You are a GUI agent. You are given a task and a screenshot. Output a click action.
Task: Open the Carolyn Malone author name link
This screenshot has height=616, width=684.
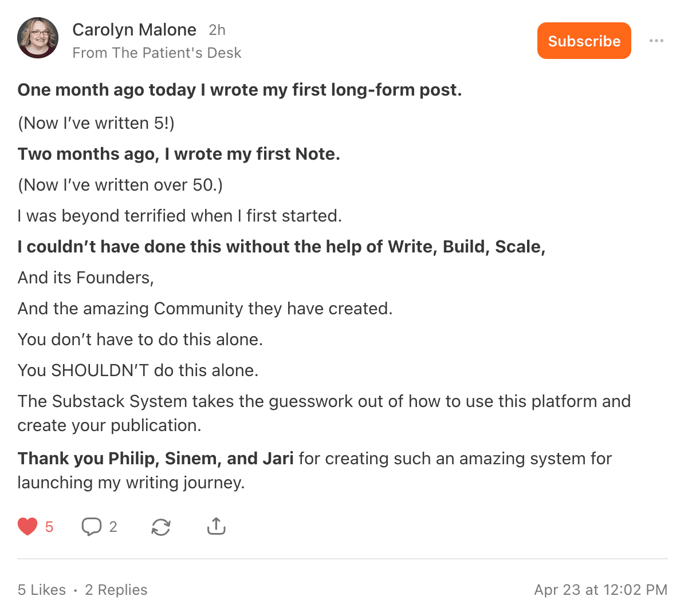point(134,30)
